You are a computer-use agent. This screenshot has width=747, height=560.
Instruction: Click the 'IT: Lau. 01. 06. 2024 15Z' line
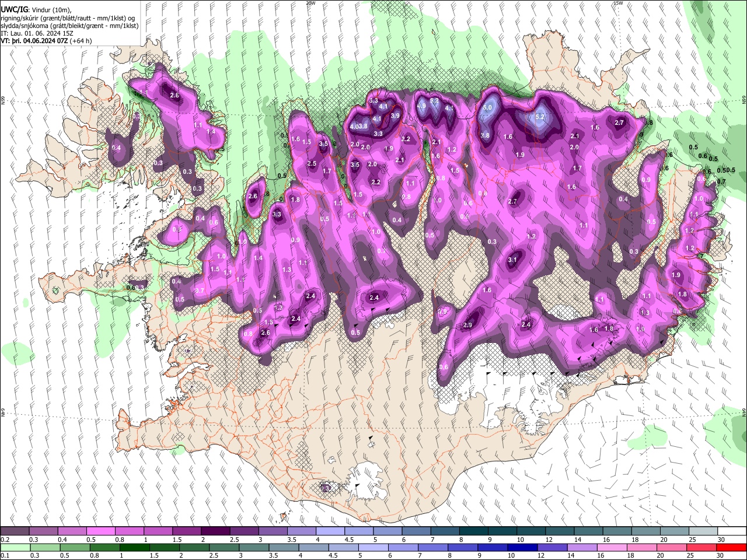coord(37,33)
